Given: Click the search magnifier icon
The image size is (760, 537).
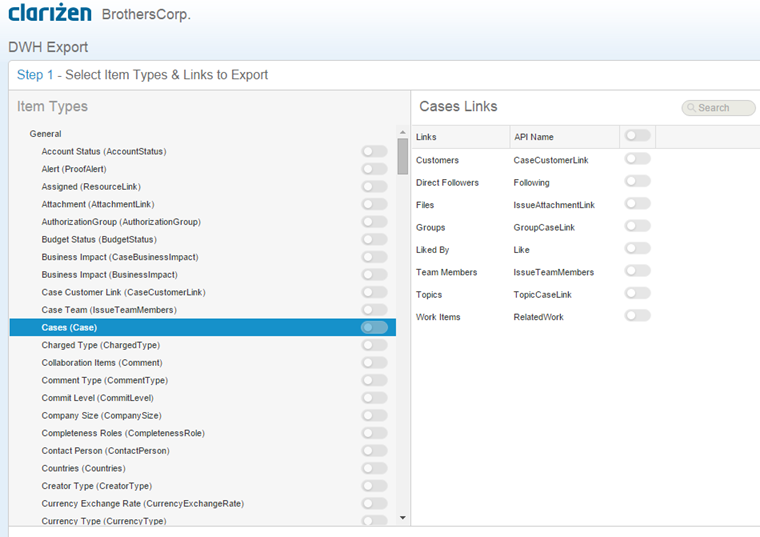Looking at the screenshot, I should tap(691, 108).
